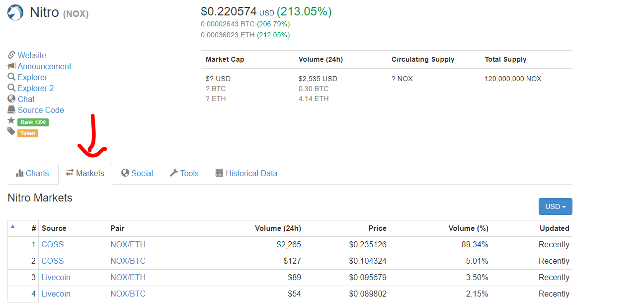Click the green Rank 1390 badge
Image resolution: width=644 pixels, height=305 pixels.
tap(33, 122)
